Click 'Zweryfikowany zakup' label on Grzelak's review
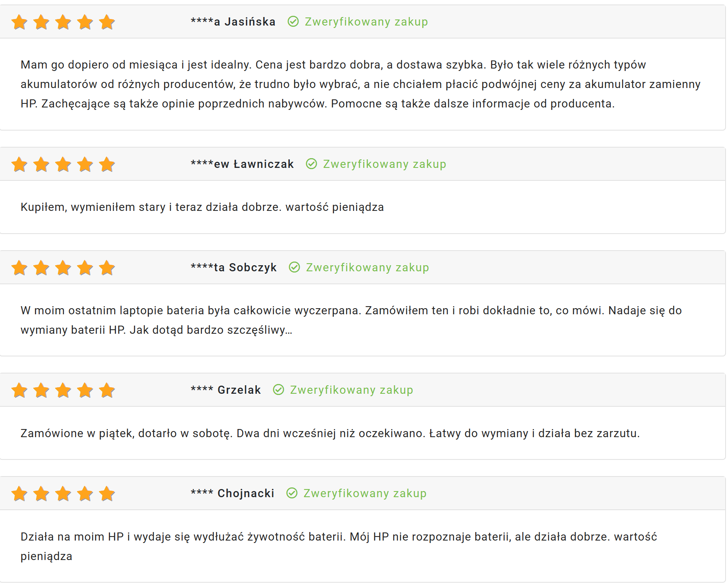 pos(351,390)
